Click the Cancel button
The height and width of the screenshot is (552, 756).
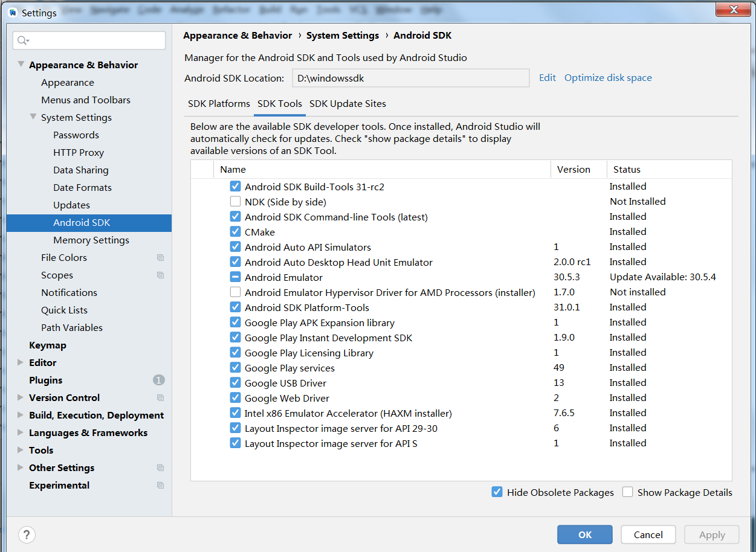pyautogui.click(x=648, y=534)
